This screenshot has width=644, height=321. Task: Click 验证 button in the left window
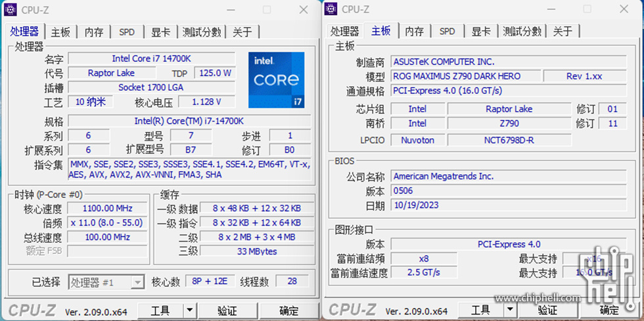click(x=227, y=310)
